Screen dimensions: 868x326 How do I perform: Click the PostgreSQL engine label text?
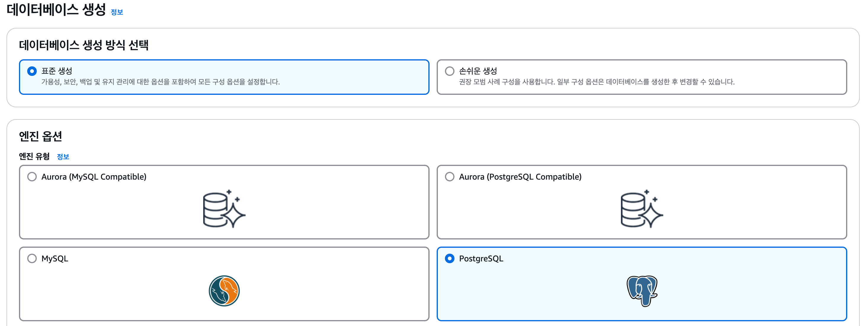pyautogui.click(x=481, y=258)
